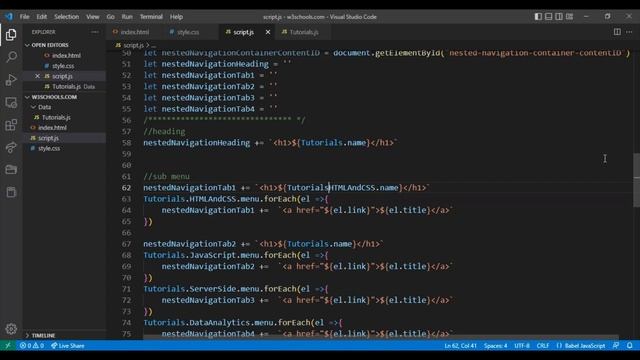Screen dimensions: 640x360
Task: Change line ending via CRLF indicator
Action: [542, 346]
